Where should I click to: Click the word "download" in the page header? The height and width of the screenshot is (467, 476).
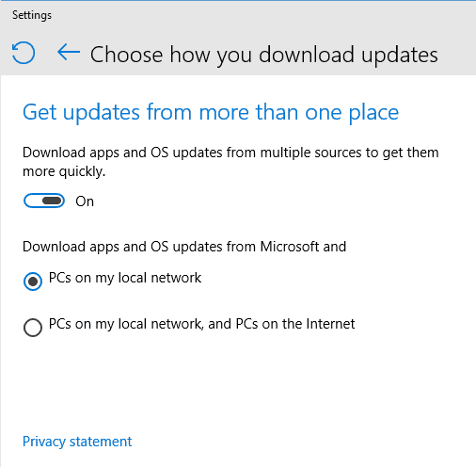(x=307, y=55)
